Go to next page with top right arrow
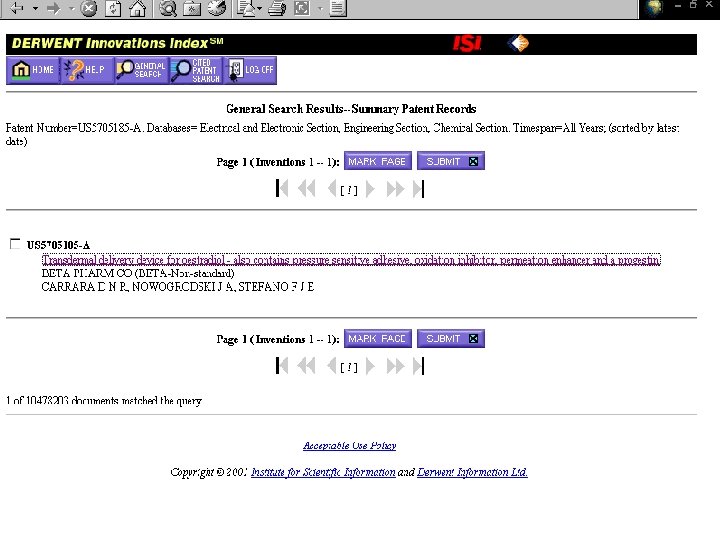Image resolution: width=720 pixels, height=540 pixels. (370, 189)
